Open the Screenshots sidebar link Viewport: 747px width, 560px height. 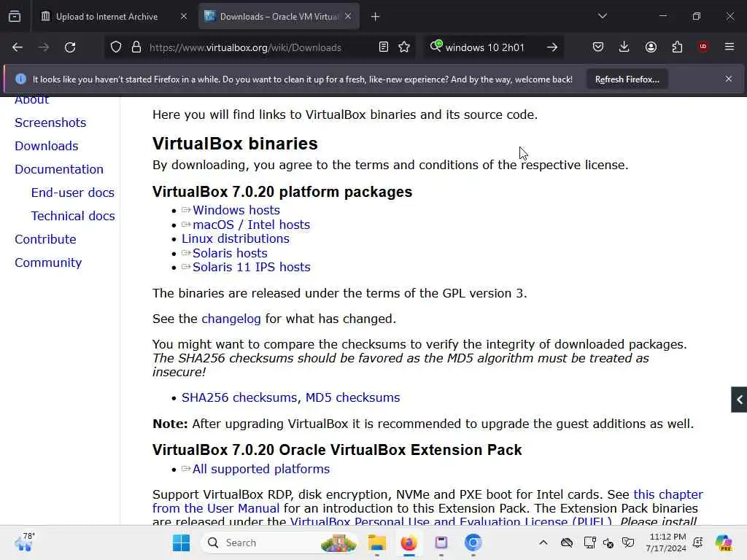50,122
